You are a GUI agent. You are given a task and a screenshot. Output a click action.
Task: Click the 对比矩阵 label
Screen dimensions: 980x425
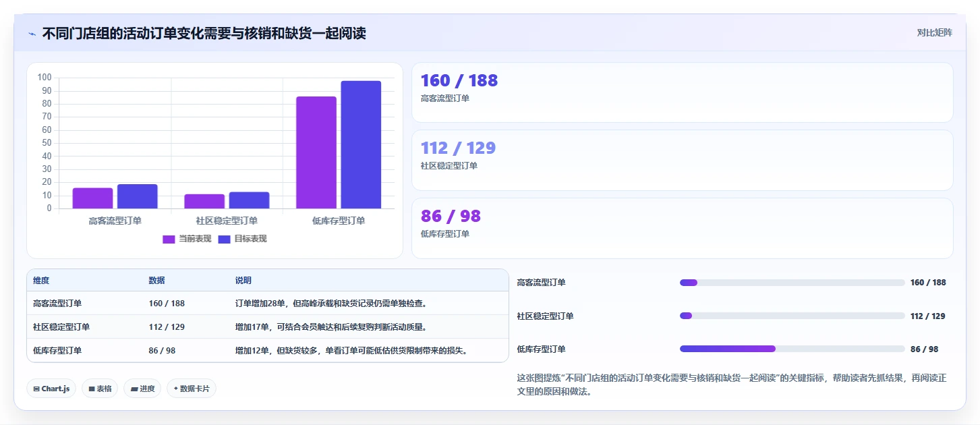(934, 32)
